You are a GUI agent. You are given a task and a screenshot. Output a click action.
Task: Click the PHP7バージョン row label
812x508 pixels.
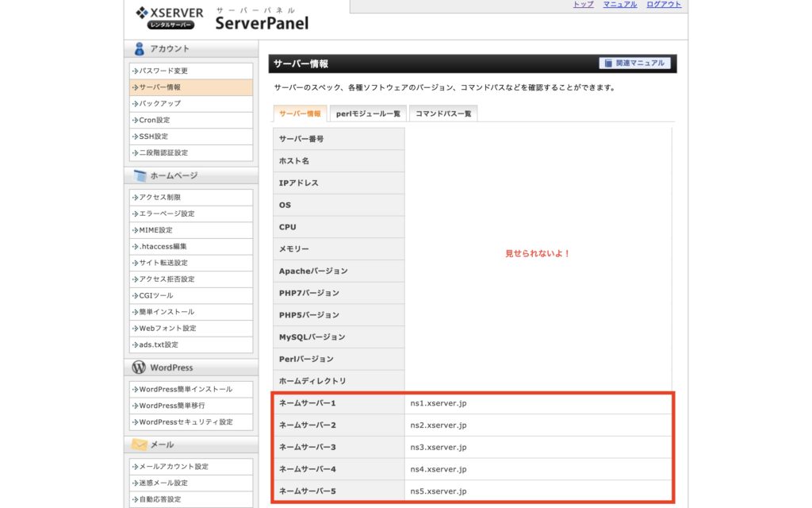[x=309, y=294]
